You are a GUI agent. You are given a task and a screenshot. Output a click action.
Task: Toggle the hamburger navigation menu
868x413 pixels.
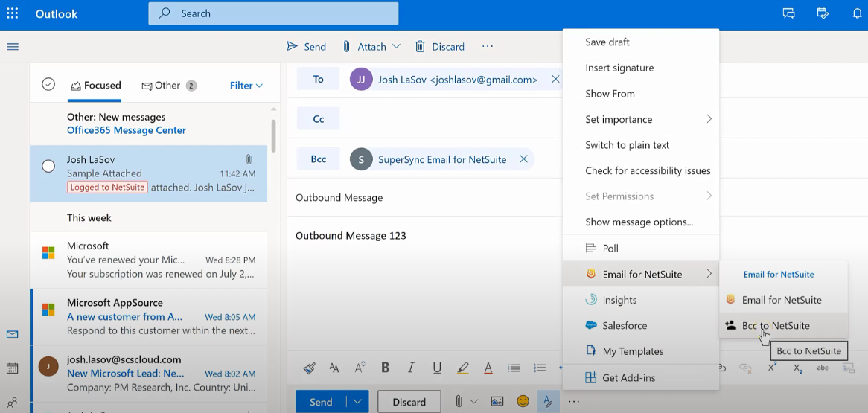point(13,47)
